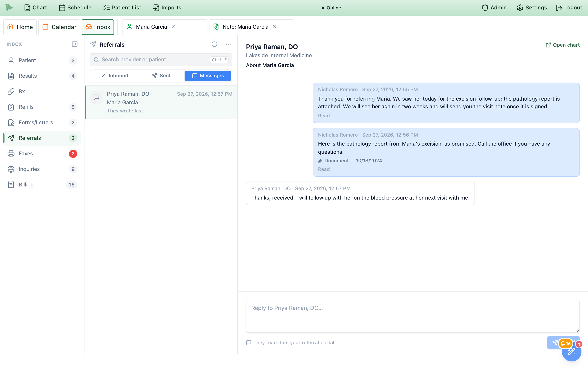Click the notification bell badge showing 16
Screen dimensions: 588x368
(x=566, y=343)
